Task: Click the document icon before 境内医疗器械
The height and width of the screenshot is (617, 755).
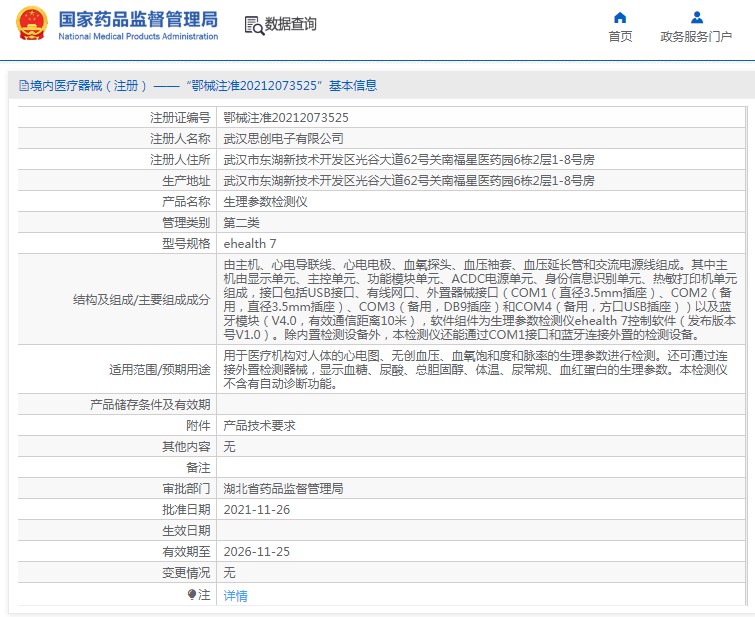Action: click(23, 86)
